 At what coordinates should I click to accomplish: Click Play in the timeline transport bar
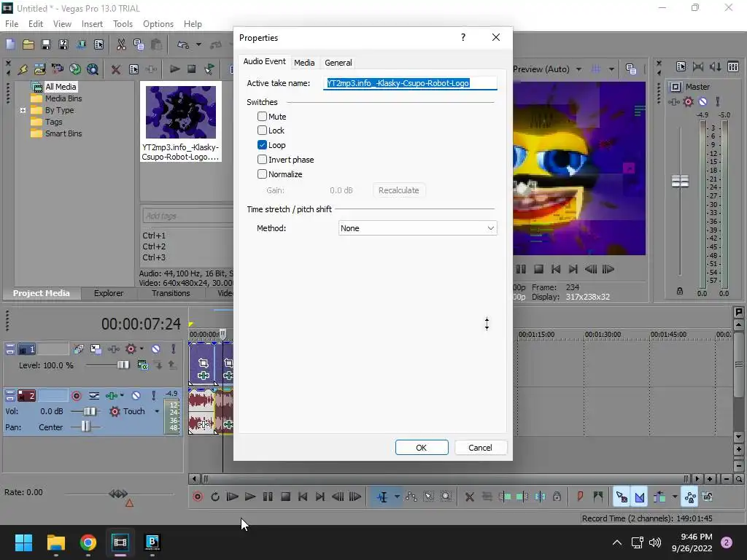(x=250, y=497)
